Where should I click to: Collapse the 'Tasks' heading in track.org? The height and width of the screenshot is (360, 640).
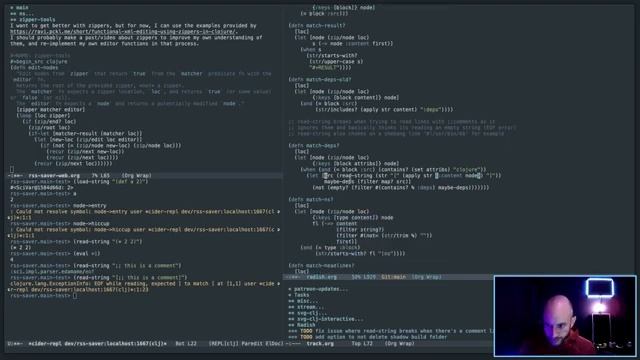[x=299, y=295]
